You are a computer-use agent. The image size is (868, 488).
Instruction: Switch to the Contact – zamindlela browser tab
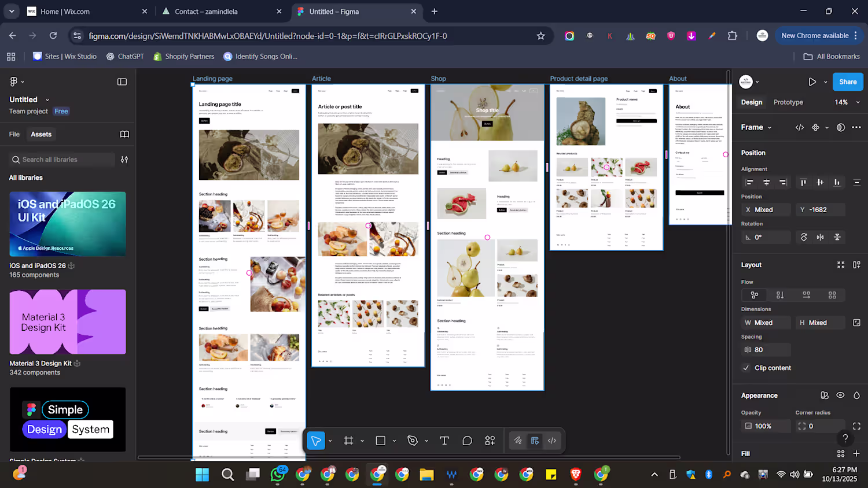point(222,12)
